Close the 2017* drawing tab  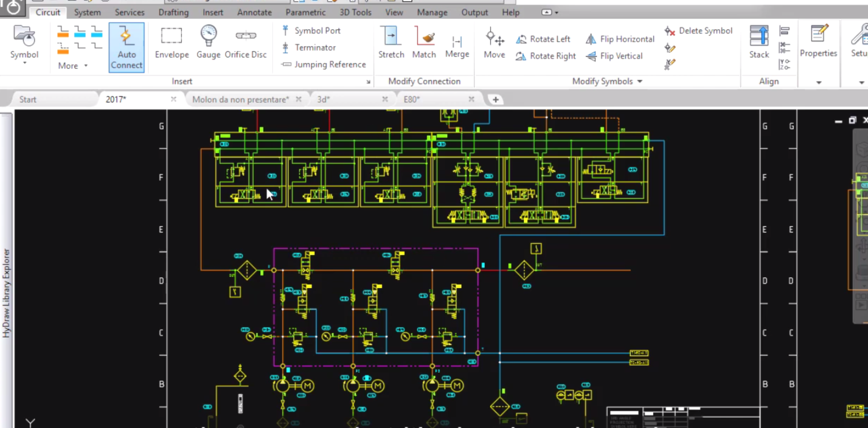pos(174,99)
